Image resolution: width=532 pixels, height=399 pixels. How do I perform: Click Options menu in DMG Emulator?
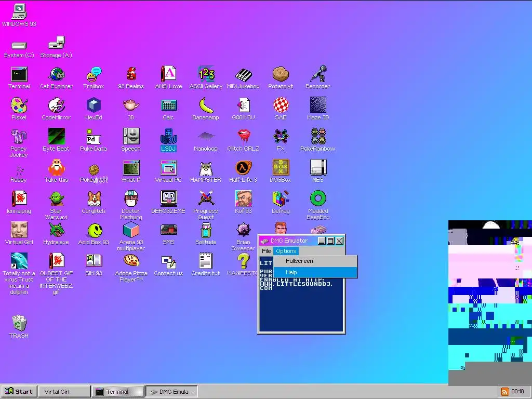coord(286,251)
